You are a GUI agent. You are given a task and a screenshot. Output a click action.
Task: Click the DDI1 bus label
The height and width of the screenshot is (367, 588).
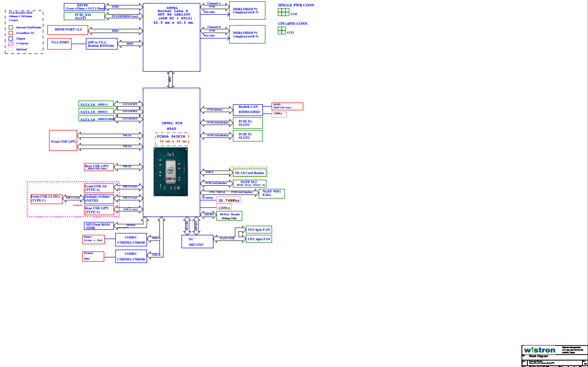point(116,31)
